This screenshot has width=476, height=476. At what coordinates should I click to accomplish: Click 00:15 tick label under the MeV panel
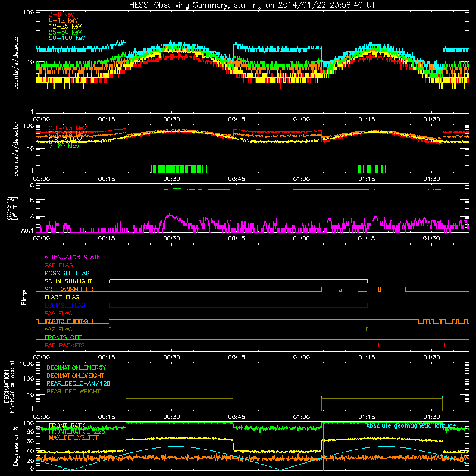pos(107,179)
